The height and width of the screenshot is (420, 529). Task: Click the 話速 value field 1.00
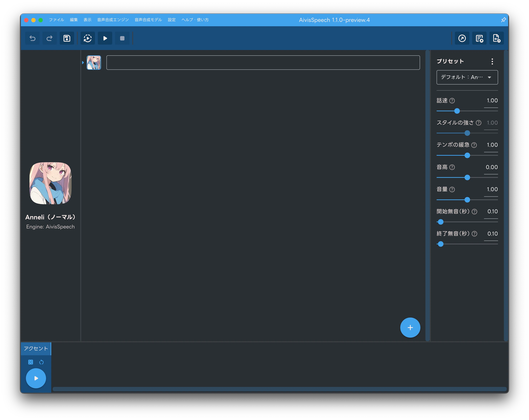491,101
